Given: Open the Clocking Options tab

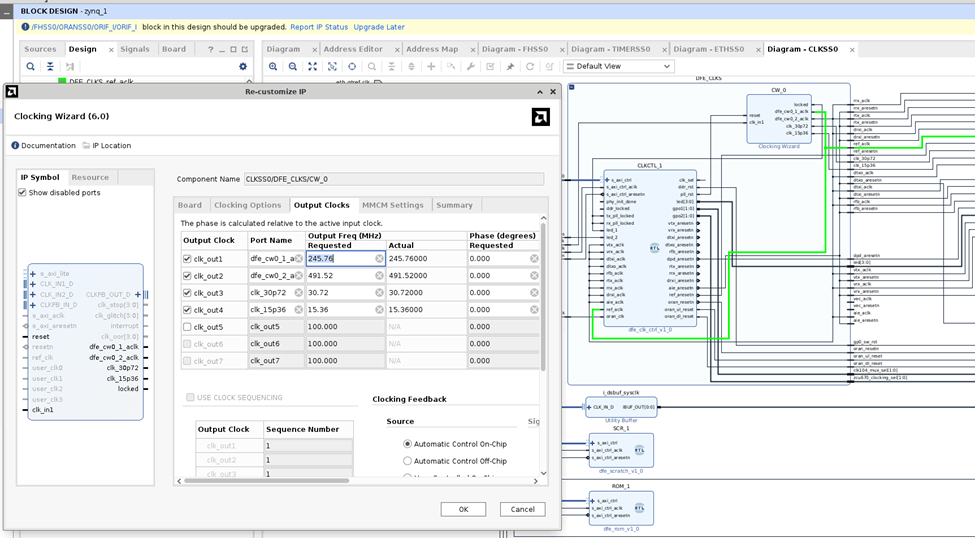Looking at the screenshot, I should 247,205.
